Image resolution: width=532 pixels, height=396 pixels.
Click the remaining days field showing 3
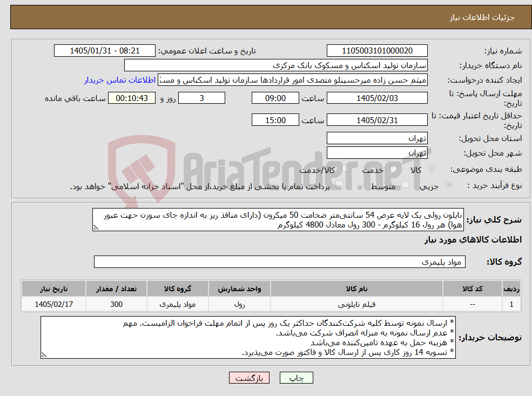pyautogui.click(x=201, y=98)
